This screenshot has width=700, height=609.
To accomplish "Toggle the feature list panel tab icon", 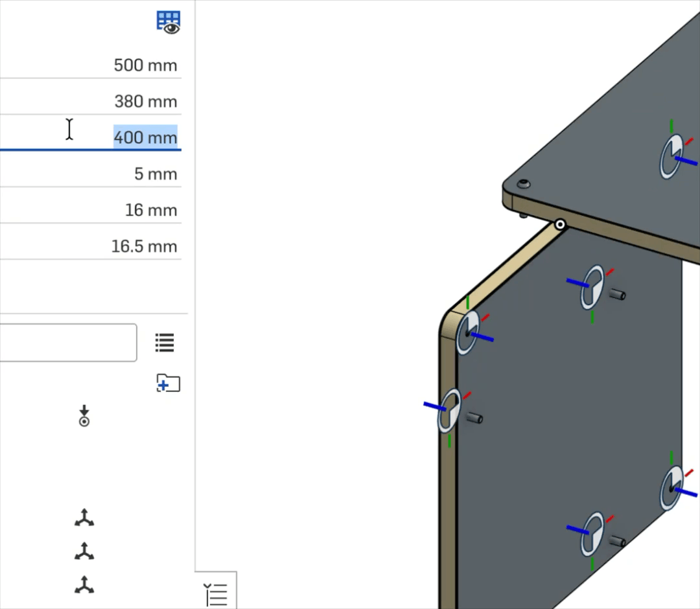I will tap(216, 594).
